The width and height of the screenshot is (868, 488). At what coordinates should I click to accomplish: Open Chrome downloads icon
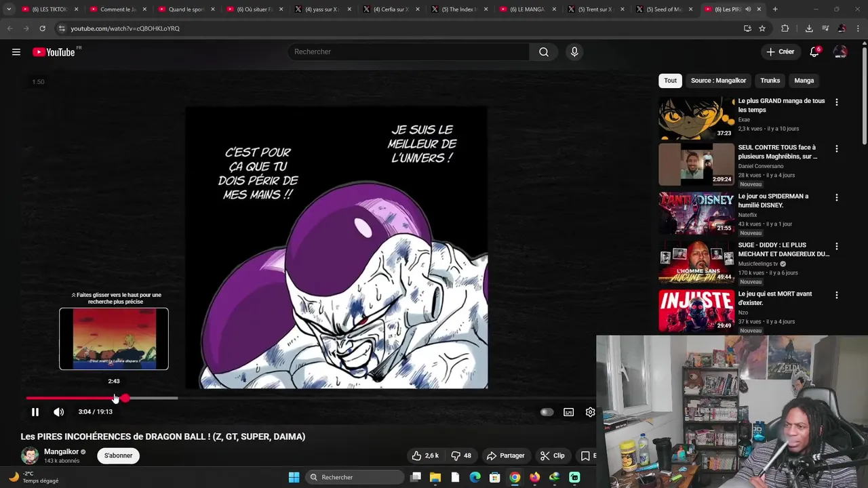click(809, 28)
